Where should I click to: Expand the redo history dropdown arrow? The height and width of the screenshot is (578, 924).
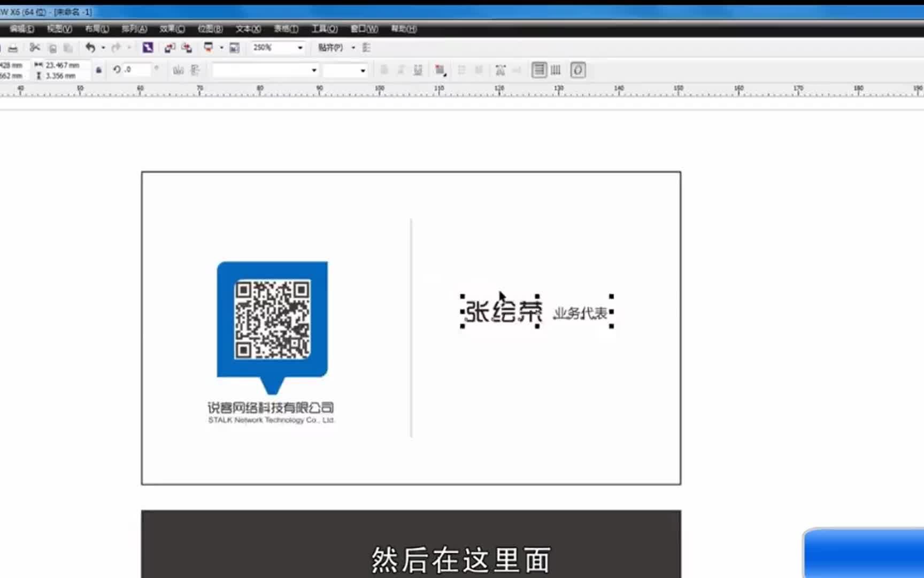point(129,48)
